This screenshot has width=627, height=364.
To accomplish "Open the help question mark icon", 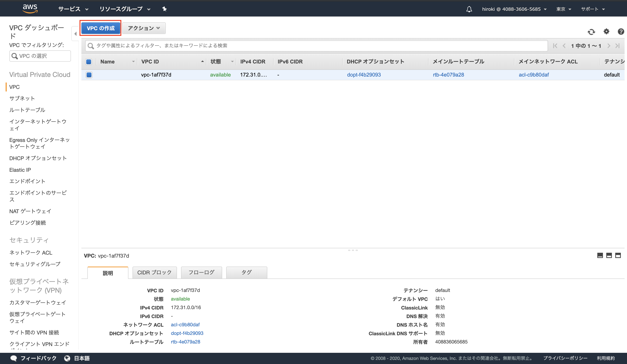I will (x=621, y=32).
